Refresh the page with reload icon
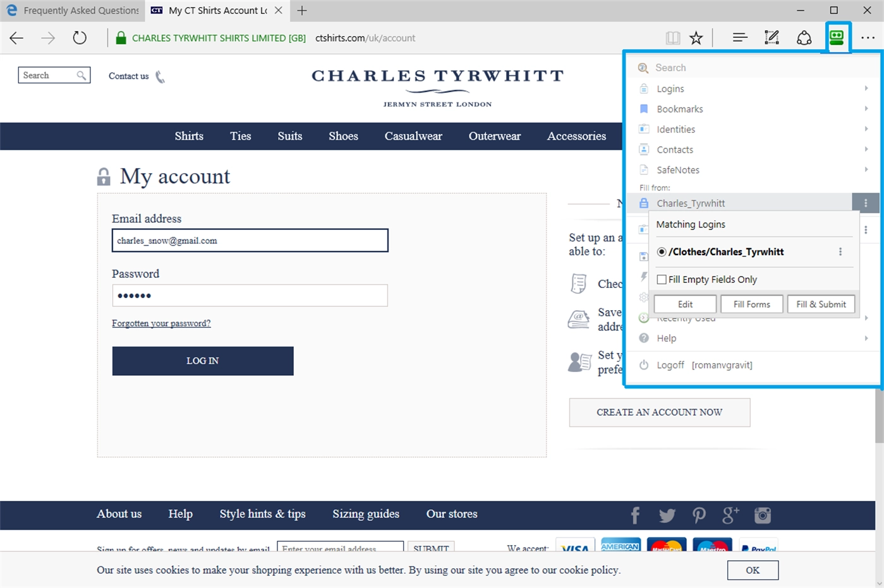This screenshot has height=588, width=884. tap(80, 38)
